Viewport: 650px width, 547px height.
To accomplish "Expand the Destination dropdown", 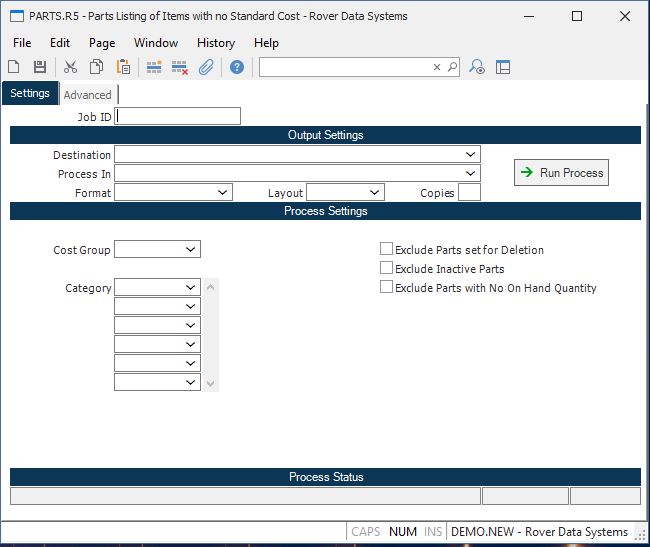I will pyautogui.click(x=470, y=155).
